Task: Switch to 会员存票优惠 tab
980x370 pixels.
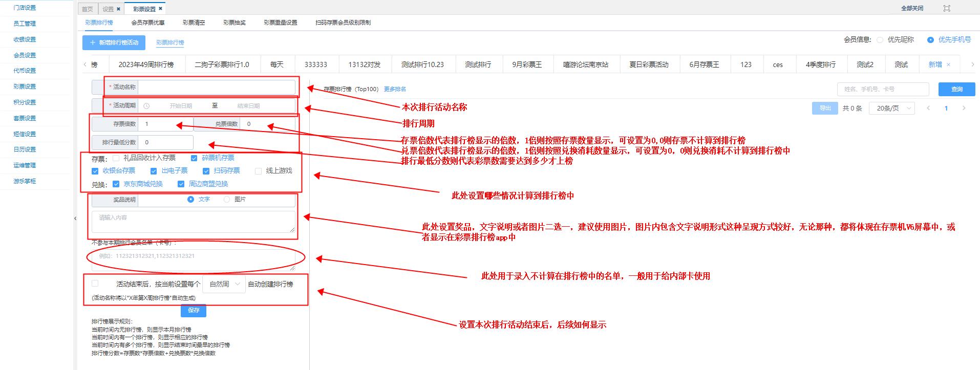Action: point(148,23)
